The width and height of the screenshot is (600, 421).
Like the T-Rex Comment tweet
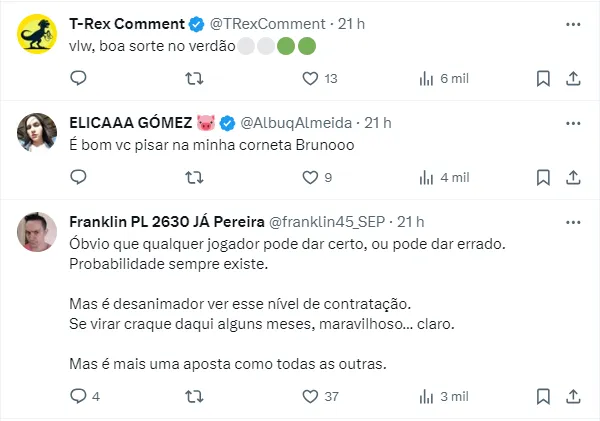point(310,78)
